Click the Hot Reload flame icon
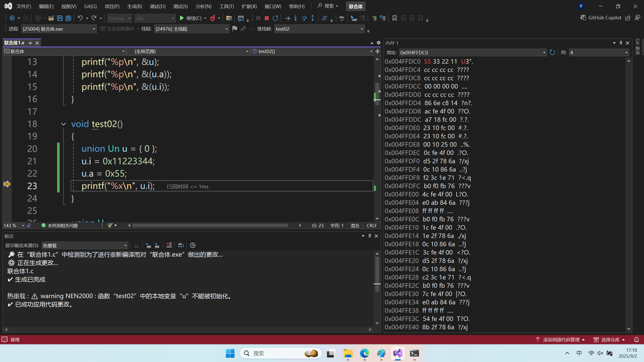Viewport: 644px width, 362px height. pyautogui.click(x=213, y=18)
